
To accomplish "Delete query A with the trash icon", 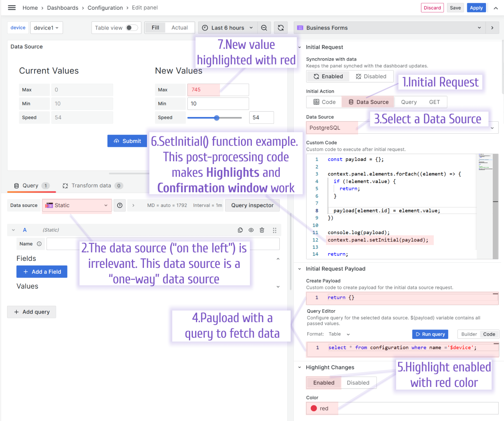I will click(262, 230).
